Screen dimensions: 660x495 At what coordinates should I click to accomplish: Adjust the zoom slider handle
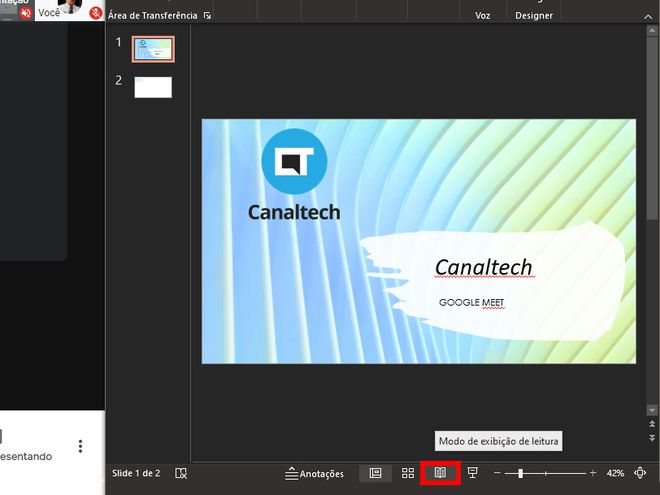point(521,473)
